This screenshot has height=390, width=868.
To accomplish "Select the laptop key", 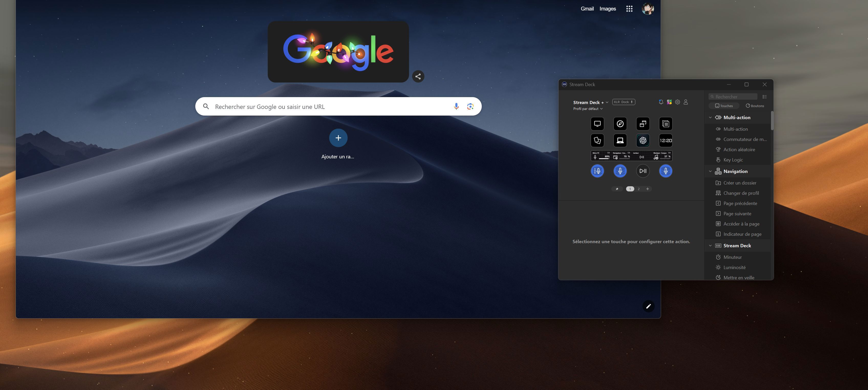I will (620, 140).
